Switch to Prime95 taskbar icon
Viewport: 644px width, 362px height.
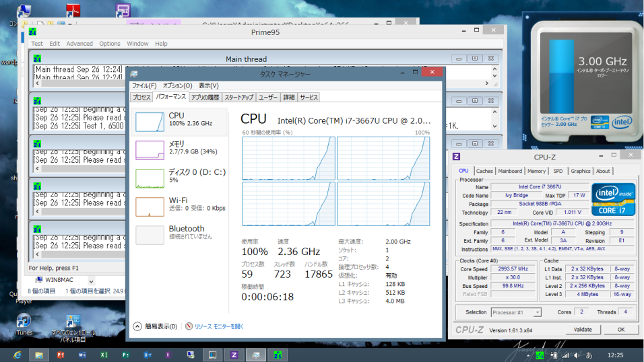coord(278,355)
